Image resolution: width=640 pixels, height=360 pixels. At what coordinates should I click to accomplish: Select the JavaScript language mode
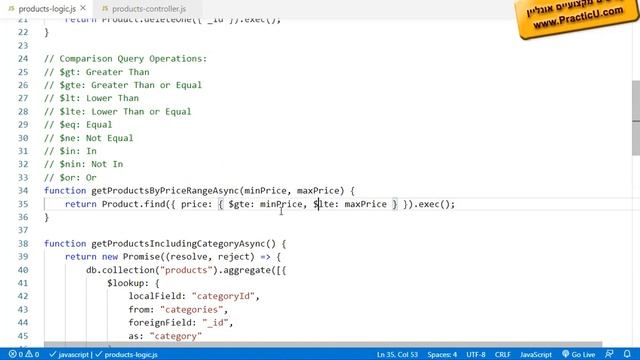click(536, 354)
